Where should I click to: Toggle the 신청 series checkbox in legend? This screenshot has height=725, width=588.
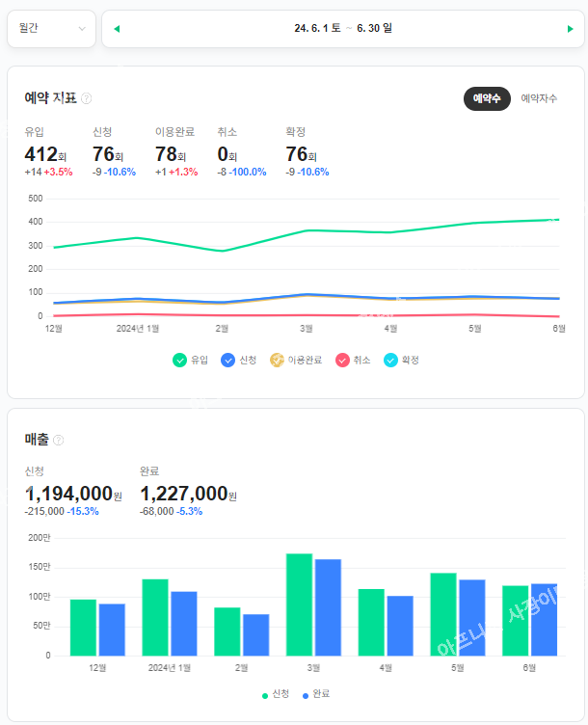coord(227,360)
